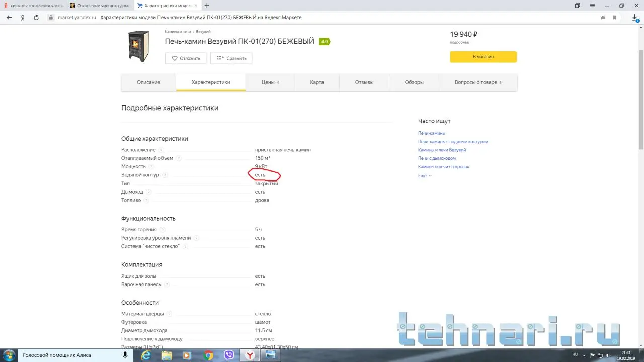This screenshot has height=362, width=644.
Task: Open the Описание tab
Action: point(148,82)
